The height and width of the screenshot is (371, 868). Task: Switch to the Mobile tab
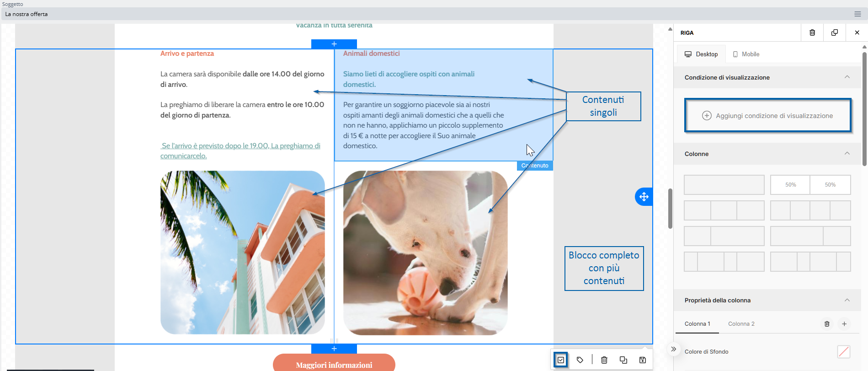click(746, 54)
